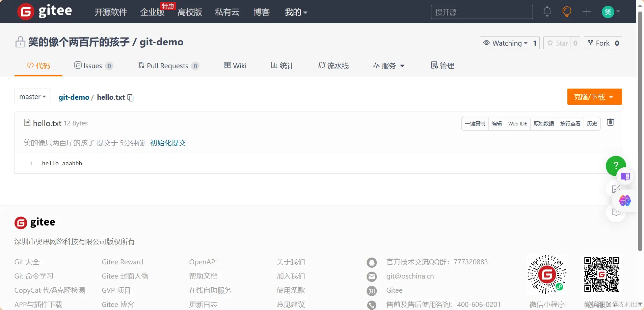Click 按行查看 blame view
The image size is (644, 310).
pos(570,123)
